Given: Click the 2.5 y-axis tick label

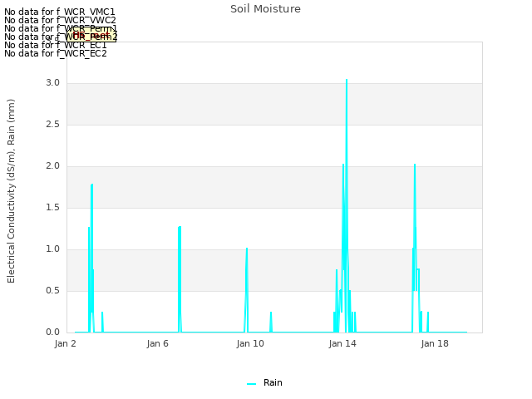Looking at the screenshot, I should 53,125.
